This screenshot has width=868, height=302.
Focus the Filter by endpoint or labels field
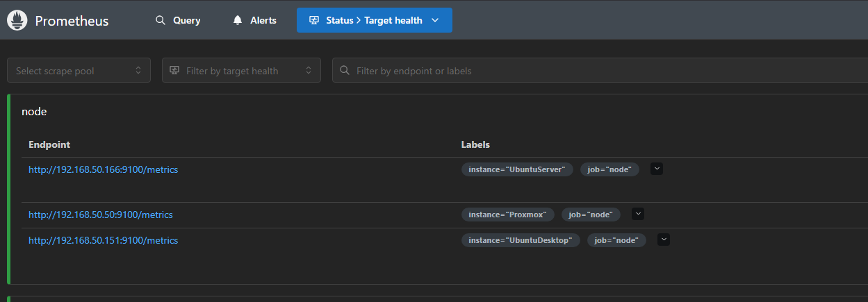(600, 70)
